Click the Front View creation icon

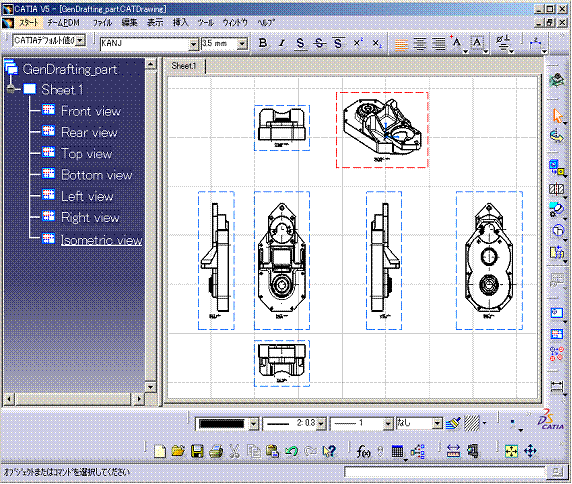point(557,168)
